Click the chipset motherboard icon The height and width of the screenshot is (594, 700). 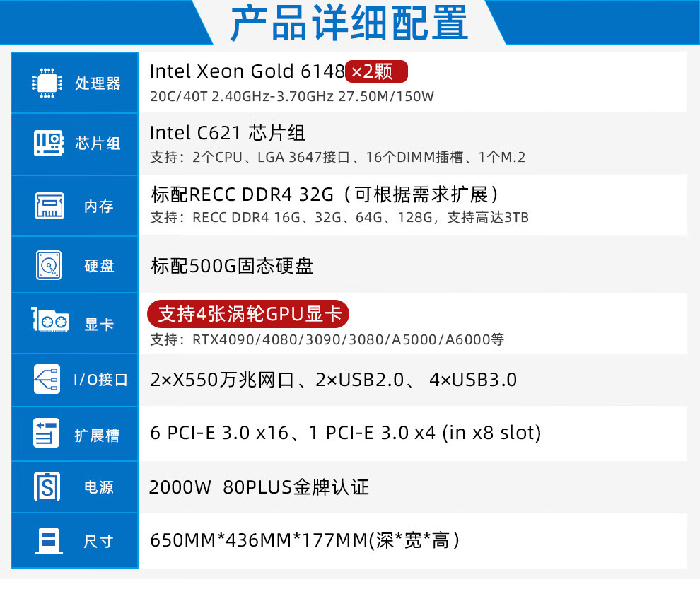pos(49,144)
